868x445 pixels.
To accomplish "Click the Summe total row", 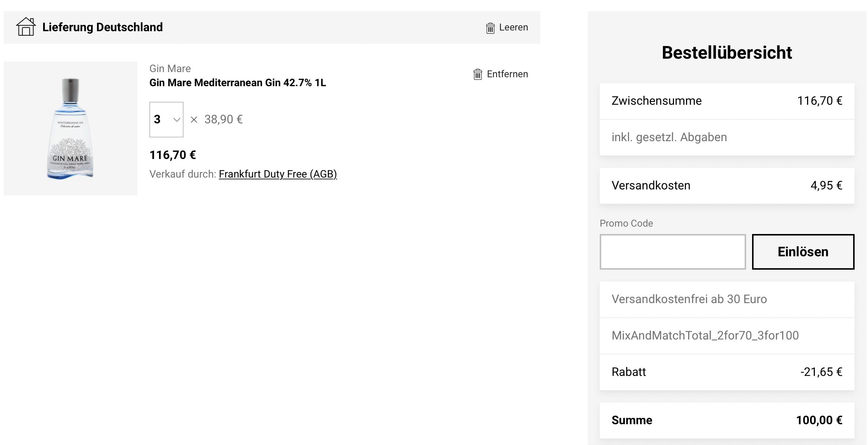I will pyautogui.click(x=727, y=420).
